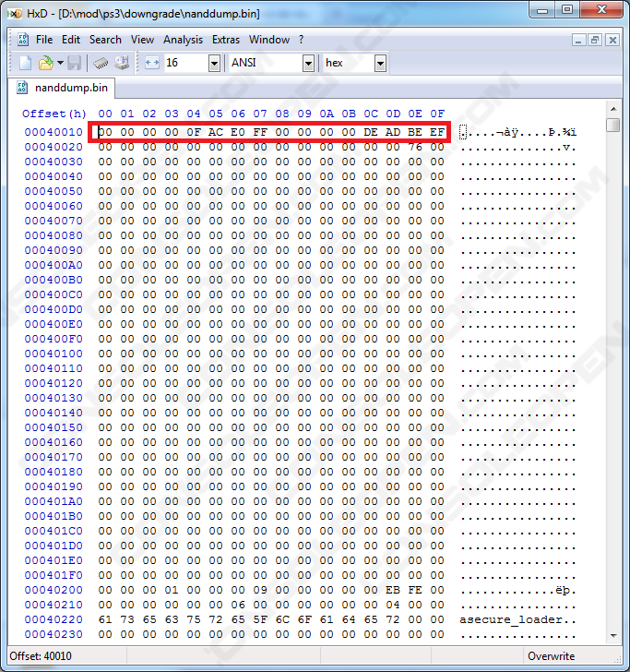The width and height of the screenshot is (630, 672).
Task: Open the ANSI character set dropdown
Action: (308, 63)
